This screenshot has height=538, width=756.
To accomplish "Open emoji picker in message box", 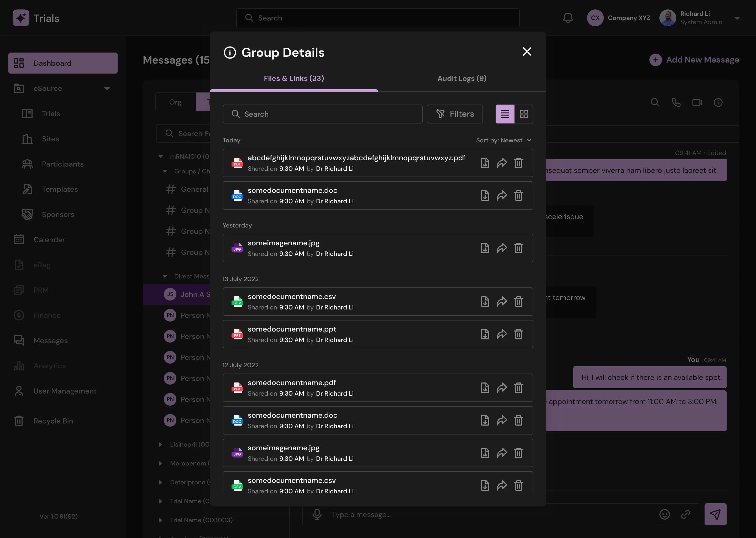I will pyautogui.click(x=664, y=514).
